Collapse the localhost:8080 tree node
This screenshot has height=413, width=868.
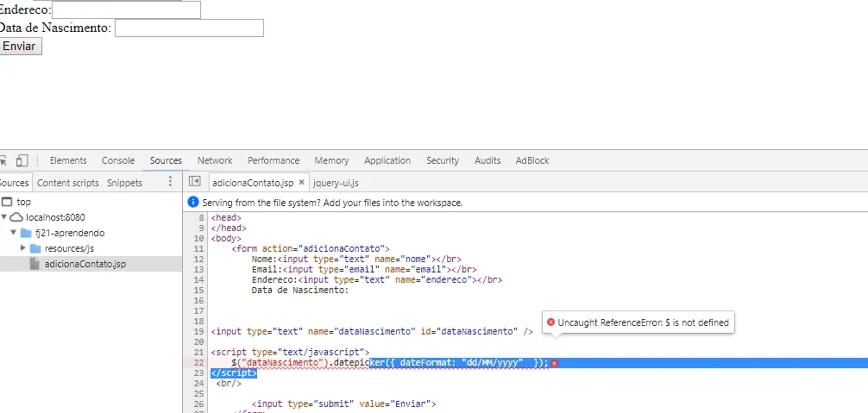click(5, 217)
